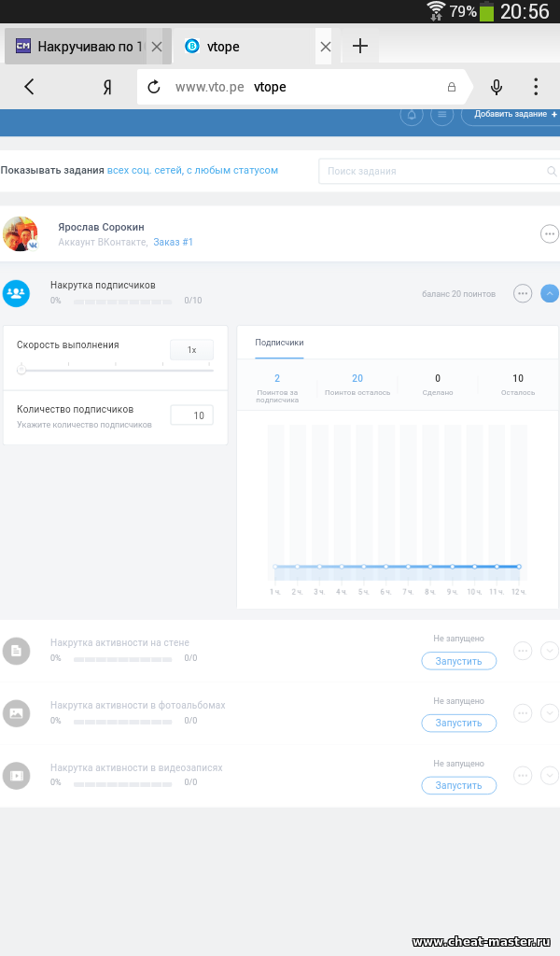Reload the page with the refresh icon
The height and width of the screenshot is (956, 560).
tap(155, 87)
